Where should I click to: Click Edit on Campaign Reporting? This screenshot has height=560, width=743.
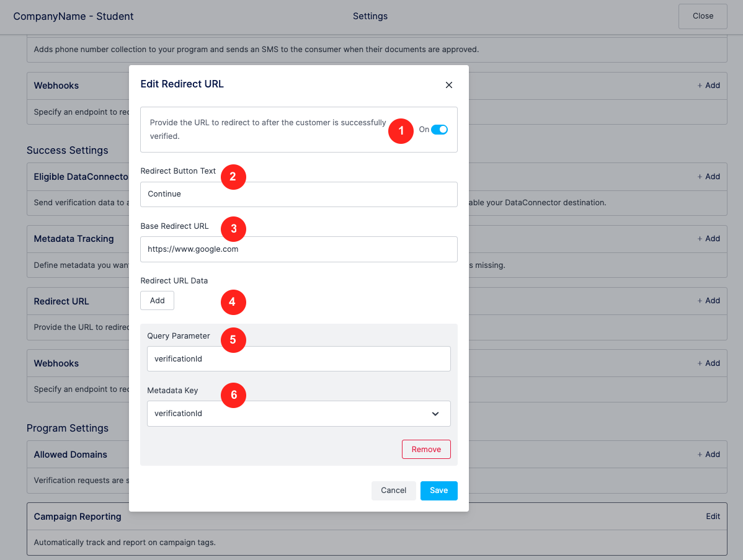click(713, 517)
